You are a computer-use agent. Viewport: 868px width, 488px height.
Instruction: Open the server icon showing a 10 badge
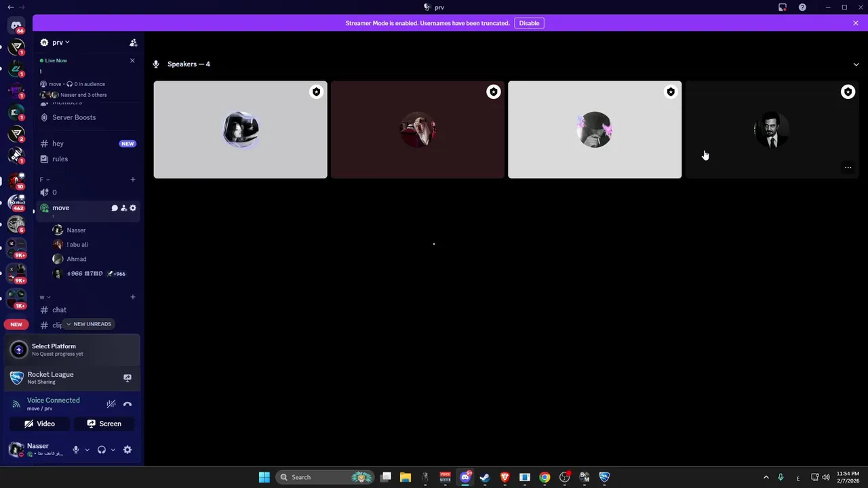(x=16, y=180)
